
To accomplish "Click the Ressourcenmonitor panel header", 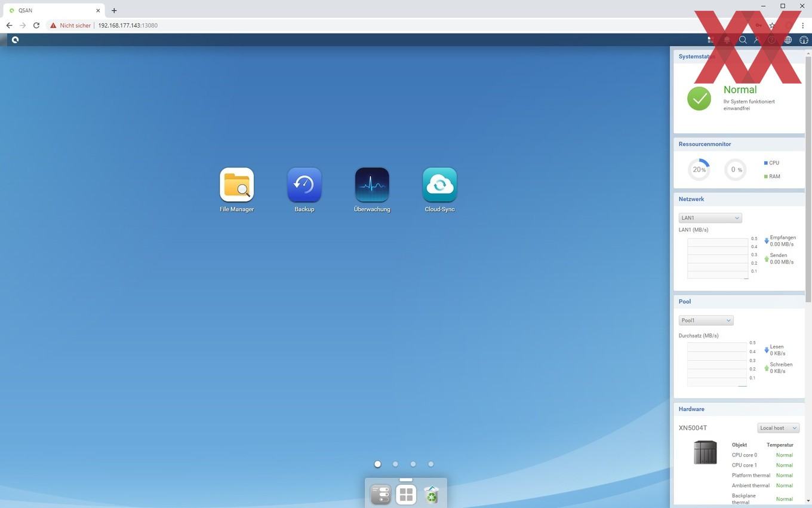I will (x=739, y=144).
